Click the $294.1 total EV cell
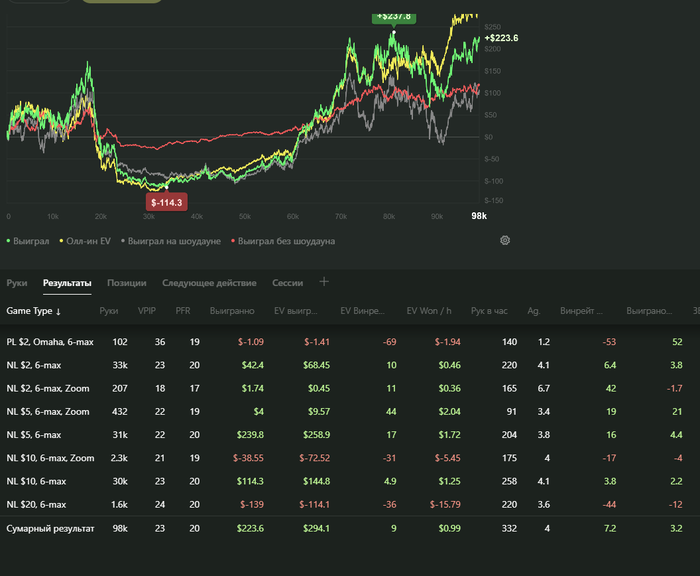Image resolution: width=700 pixels, height=576 pixels. [317, 529]
